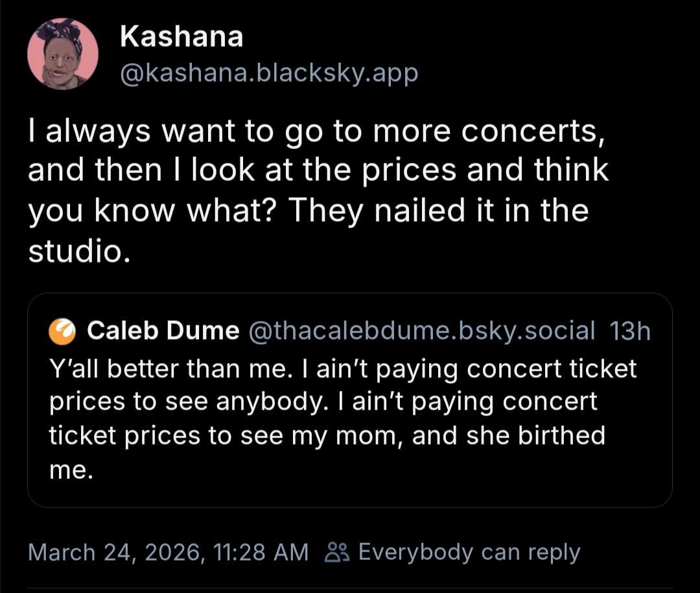Open the Caleb Dume author name
Viewport: 700px width, 593px height.
pos(163,331)
